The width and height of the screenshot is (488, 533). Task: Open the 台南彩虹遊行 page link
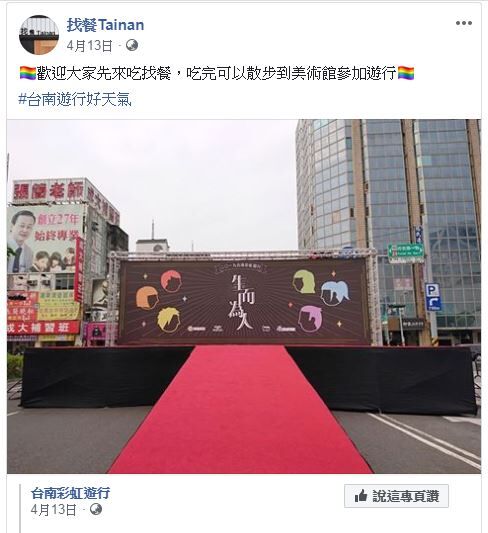point(70,493)
